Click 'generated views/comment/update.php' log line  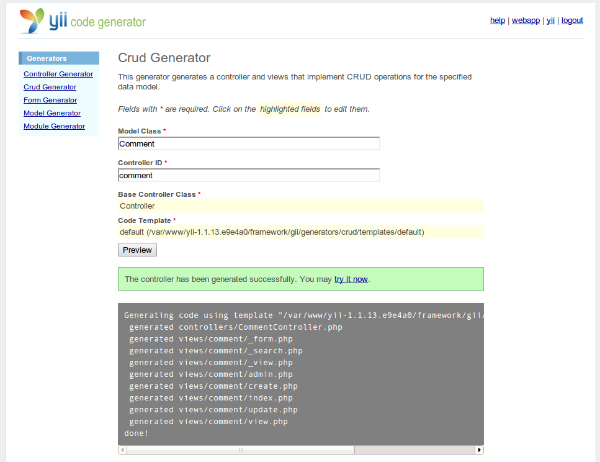click(213, 410)
